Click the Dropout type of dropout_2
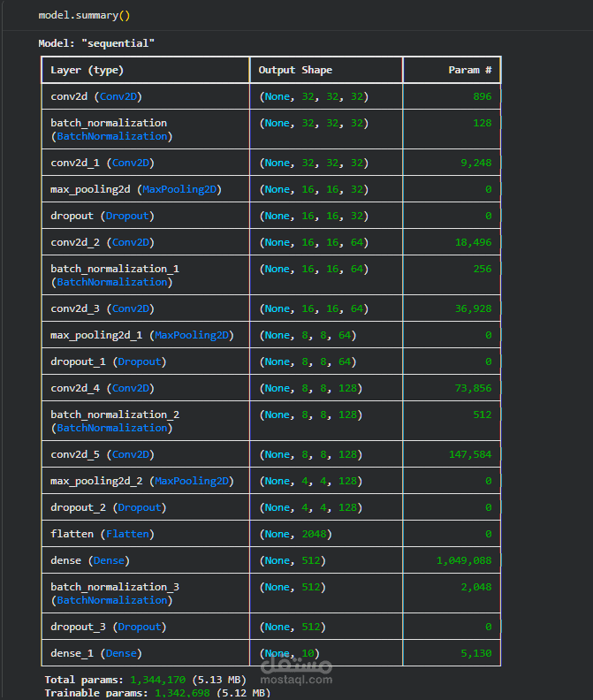The image size is (593, 700). 141,507
